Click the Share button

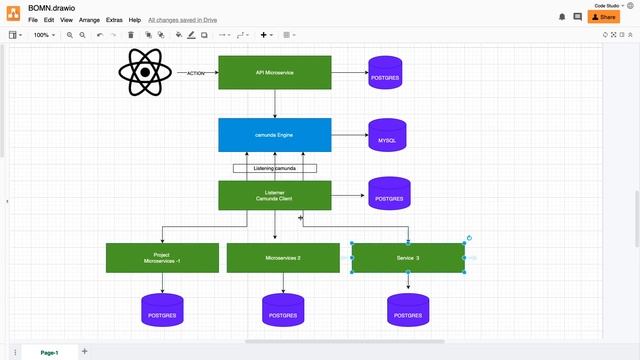click(604, 17)
